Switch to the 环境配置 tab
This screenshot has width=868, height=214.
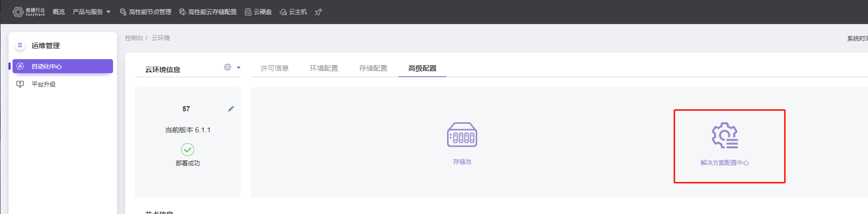[323, 68]
